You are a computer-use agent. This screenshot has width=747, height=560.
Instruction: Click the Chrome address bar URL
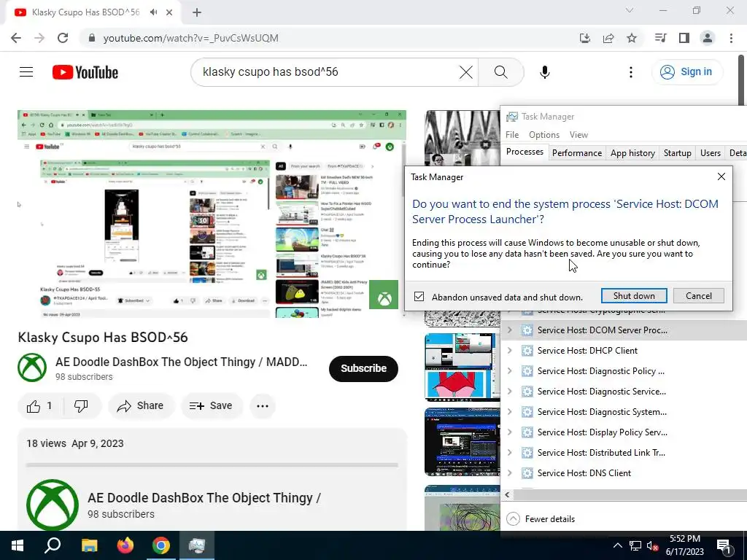pyautogui.click(x=190, y=38)
